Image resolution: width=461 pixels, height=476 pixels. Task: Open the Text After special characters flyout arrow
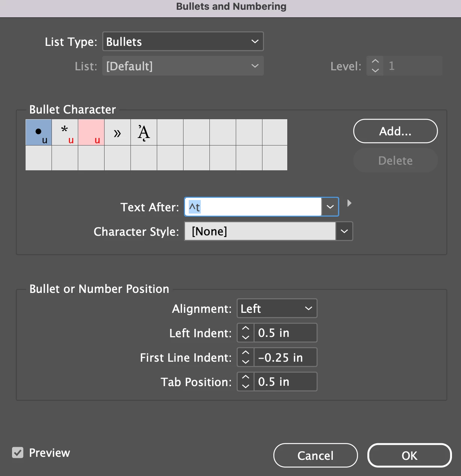pyautogui.click(x=349, y=203)
